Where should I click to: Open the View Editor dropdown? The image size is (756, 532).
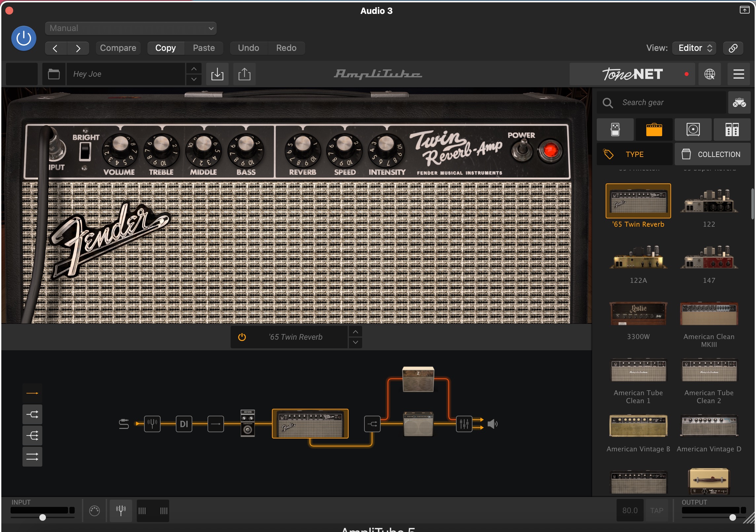(x=695, y=48)
